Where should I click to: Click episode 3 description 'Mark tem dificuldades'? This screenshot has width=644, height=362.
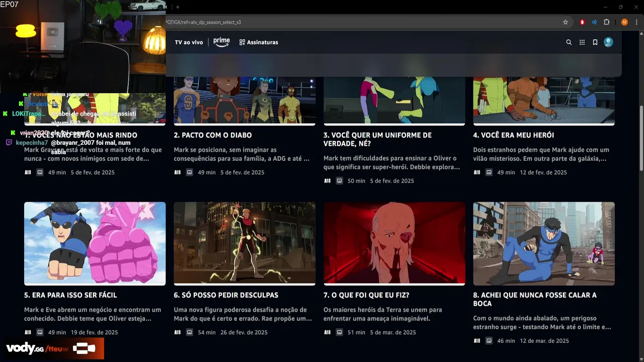(392, 163)
